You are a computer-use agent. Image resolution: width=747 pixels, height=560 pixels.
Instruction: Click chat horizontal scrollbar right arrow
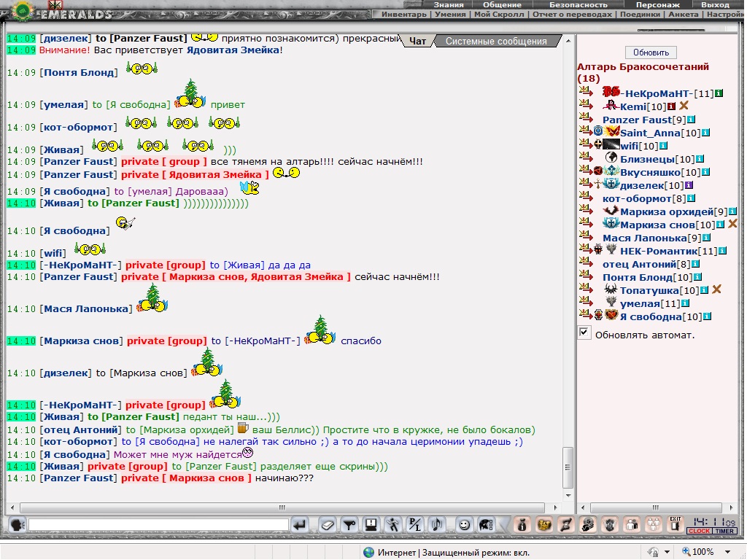[x=555, y=507]
